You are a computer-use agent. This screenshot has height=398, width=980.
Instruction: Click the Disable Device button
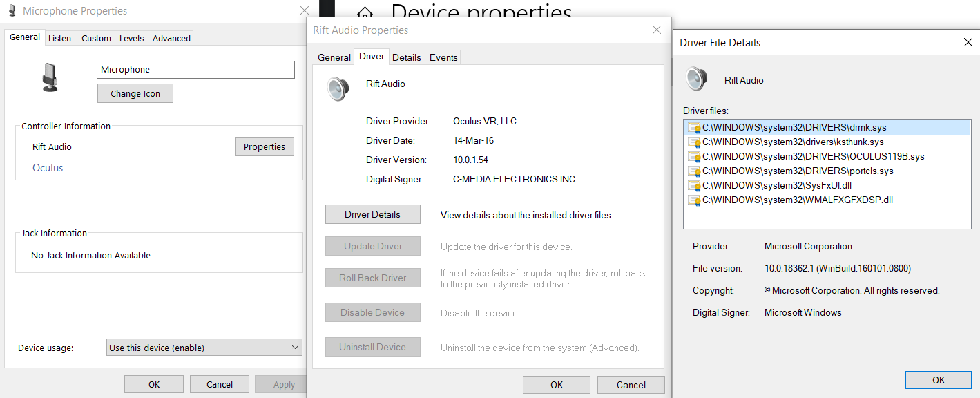pyautogui.click(x=373, y=312)
